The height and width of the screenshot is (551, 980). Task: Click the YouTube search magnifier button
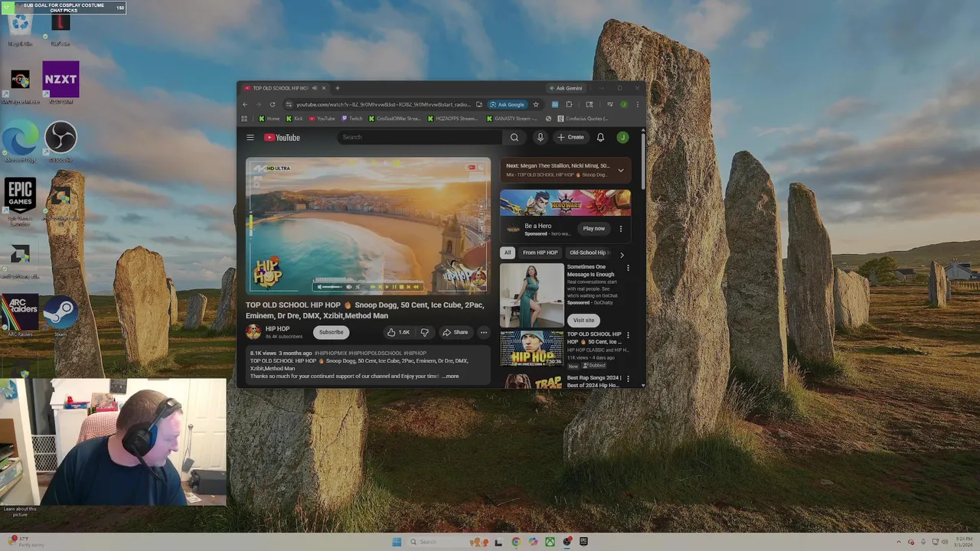514,138
